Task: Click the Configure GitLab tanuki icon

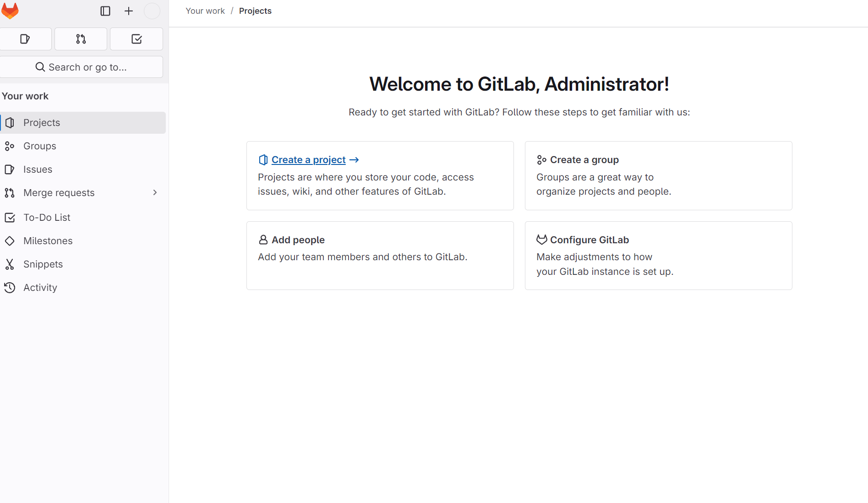Action: (x=542, y=240)
